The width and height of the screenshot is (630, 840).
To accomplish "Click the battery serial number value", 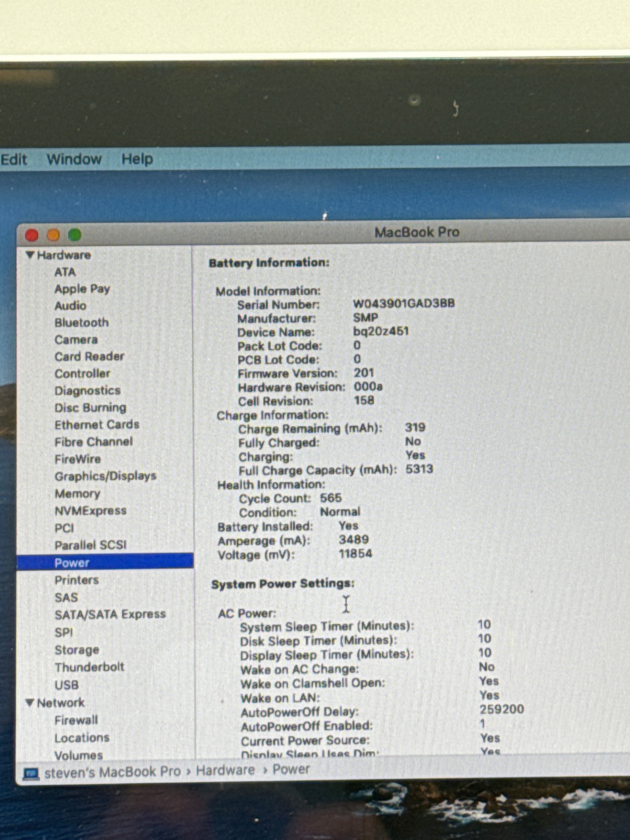I will pyautogui.click(x=404, y=303).
